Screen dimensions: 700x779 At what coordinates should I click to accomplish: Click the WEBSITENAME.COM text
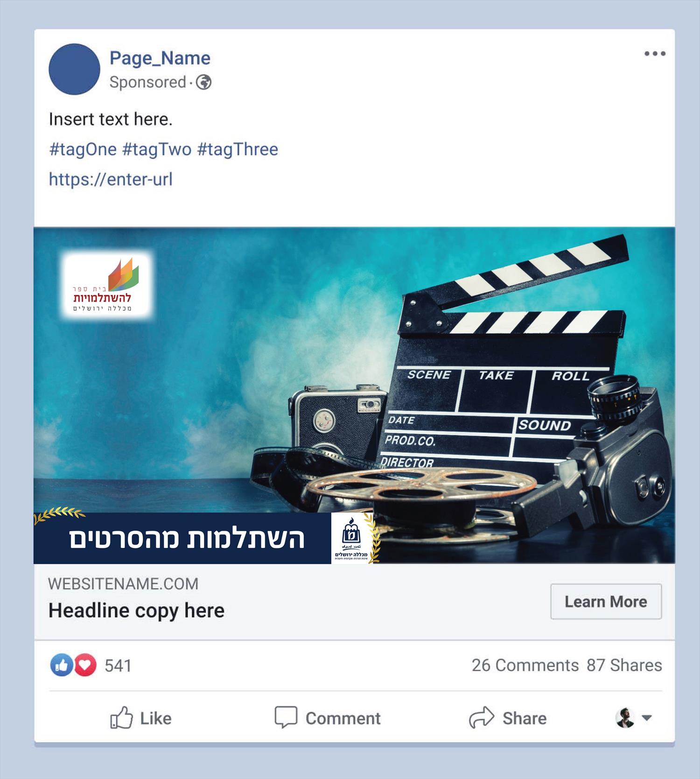tap(123, 584)
